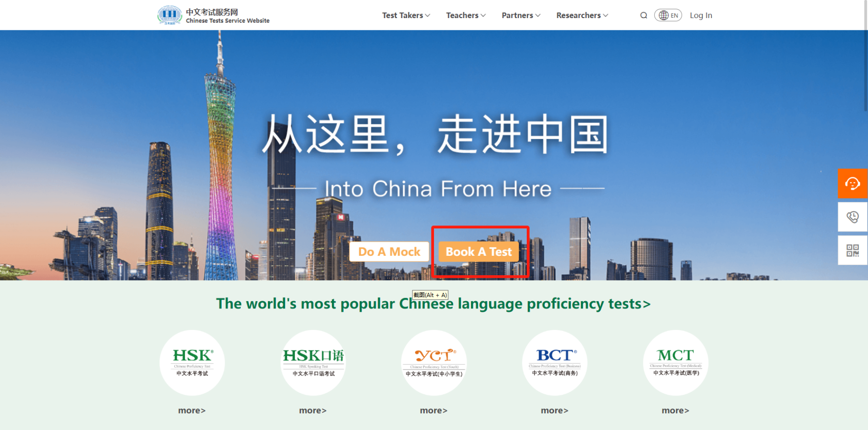Click the Log In link
The height and width of the screenshot is (430, 868).
701,16
